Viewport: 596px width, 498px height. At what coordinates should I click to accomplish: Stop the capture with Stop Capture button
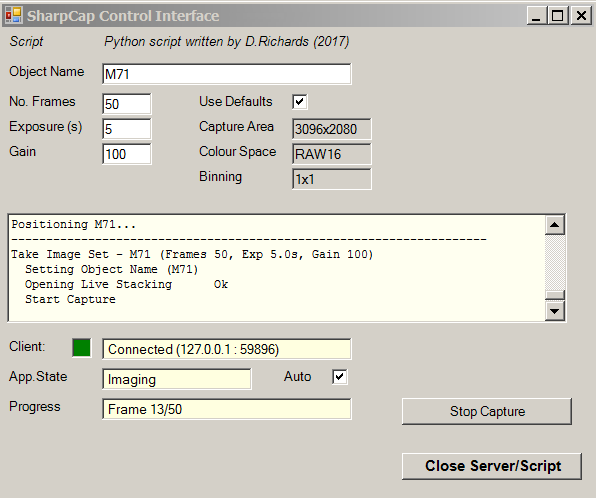(487, 411)
